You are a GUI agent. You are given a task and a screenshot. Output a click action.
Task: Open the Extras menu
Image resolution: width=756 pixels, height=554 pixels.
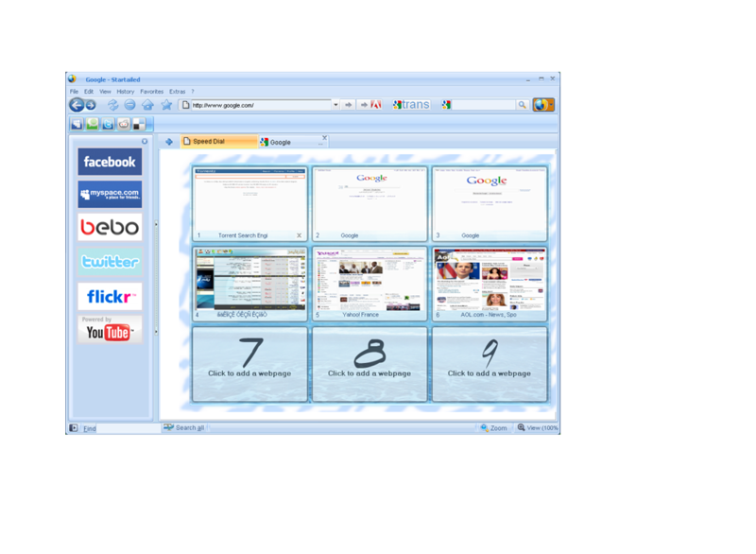[177, 91]
